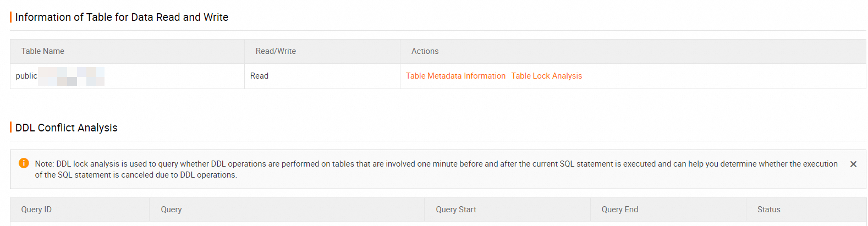Click the orange bar beside "DDL Conflict Analysis"
The width and height of the screenshot is (868, 226).
10,128
